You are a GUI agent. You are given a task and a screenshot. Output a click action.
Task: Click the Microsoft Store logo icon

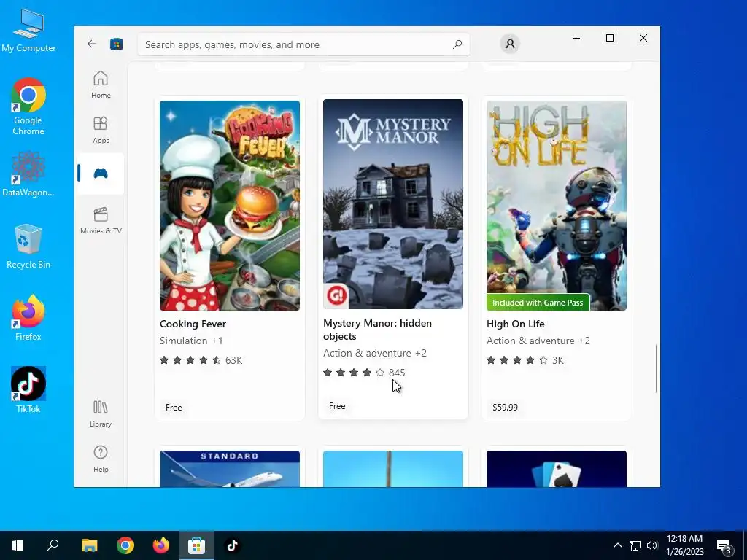116,44
